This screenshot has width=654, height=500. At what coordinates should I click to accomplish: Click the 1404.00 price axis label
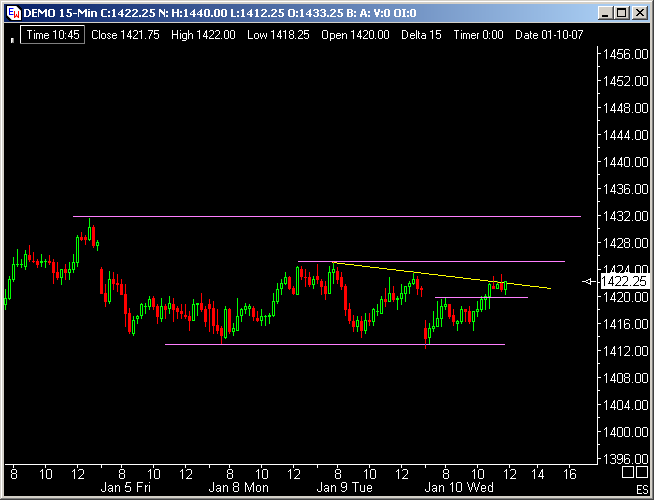626,405
